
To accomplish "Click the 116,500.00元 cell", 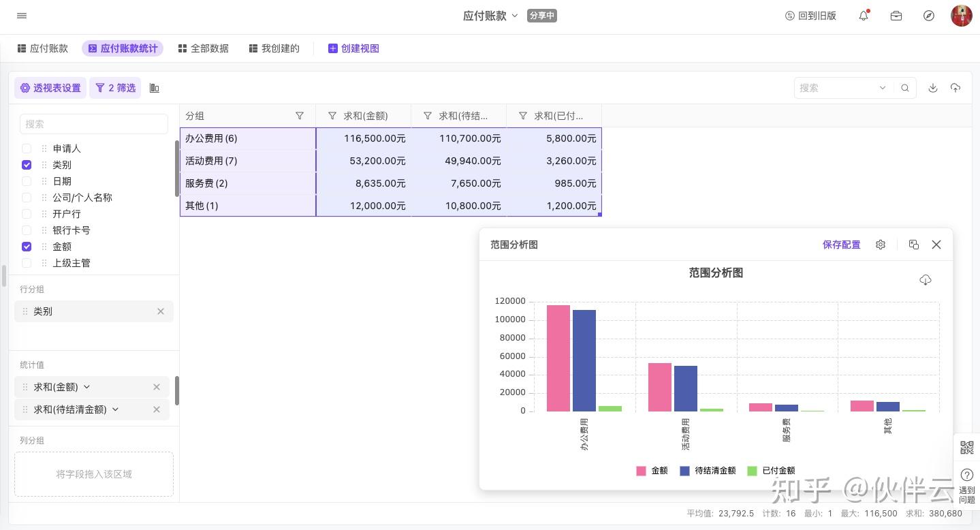I will pyautogui.click(x=364, y=138).
